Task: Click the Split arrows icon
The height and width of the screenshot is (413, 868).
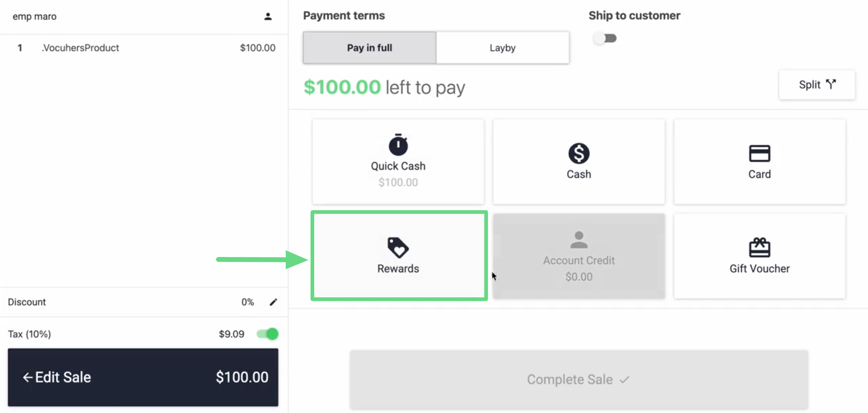Action: tap(831, 84)
